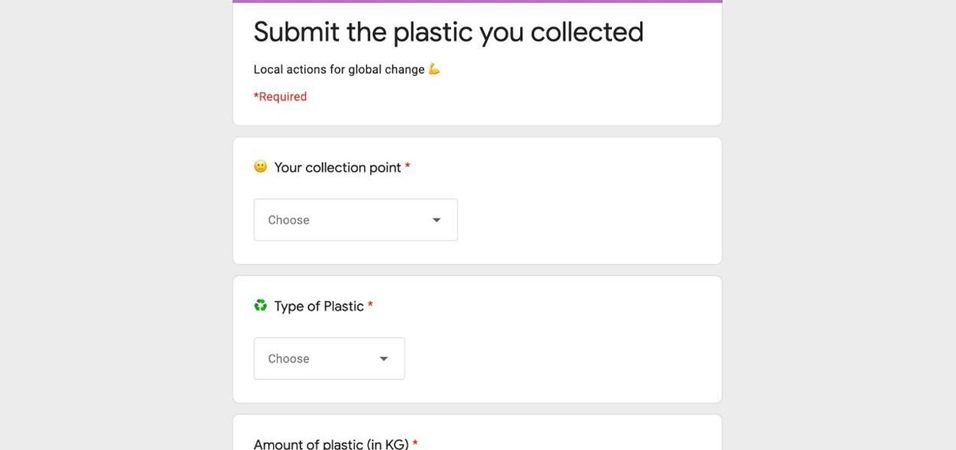This screenshot has height=450, width=956.
Task: Click the Type of Plastic question label
Action: [x=319, y=306]
